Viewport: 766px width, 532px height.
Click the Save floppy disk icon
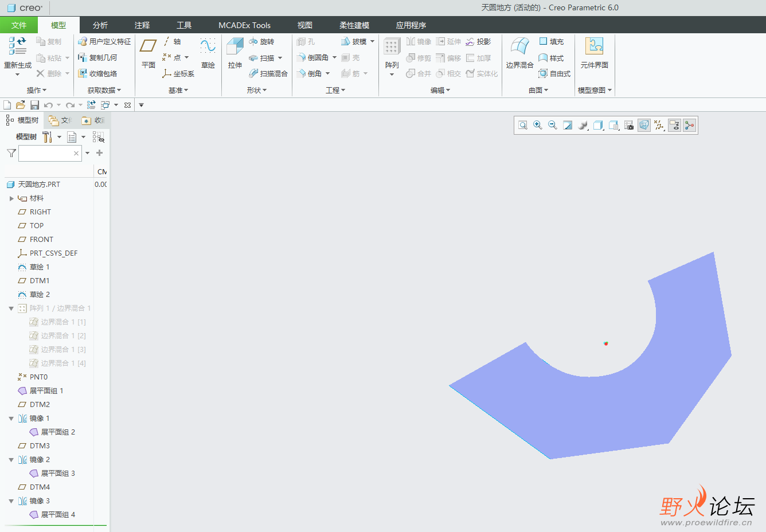34,105
